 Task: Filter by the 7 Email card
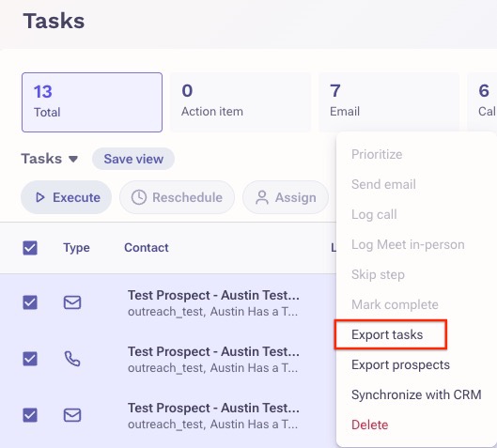(x=389, y=102)
